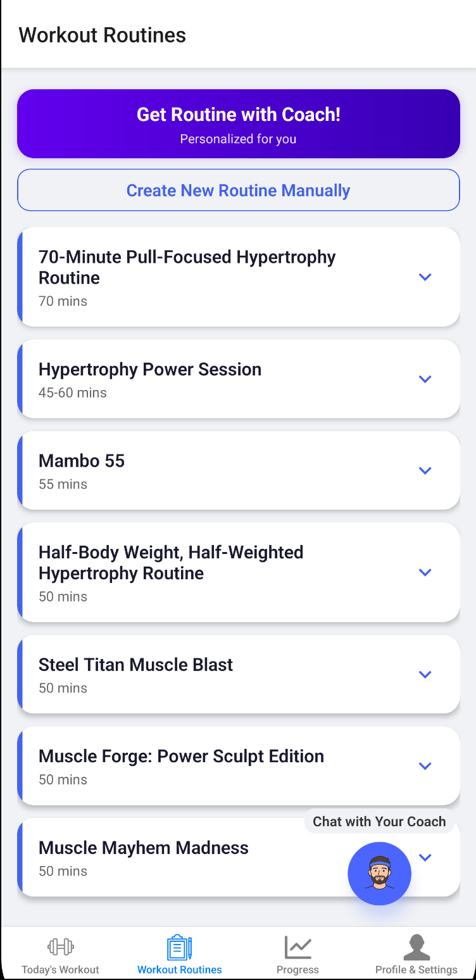
Task: Expand the Hypertrophy Power Session chevron
Action: [x=425, y=379]
